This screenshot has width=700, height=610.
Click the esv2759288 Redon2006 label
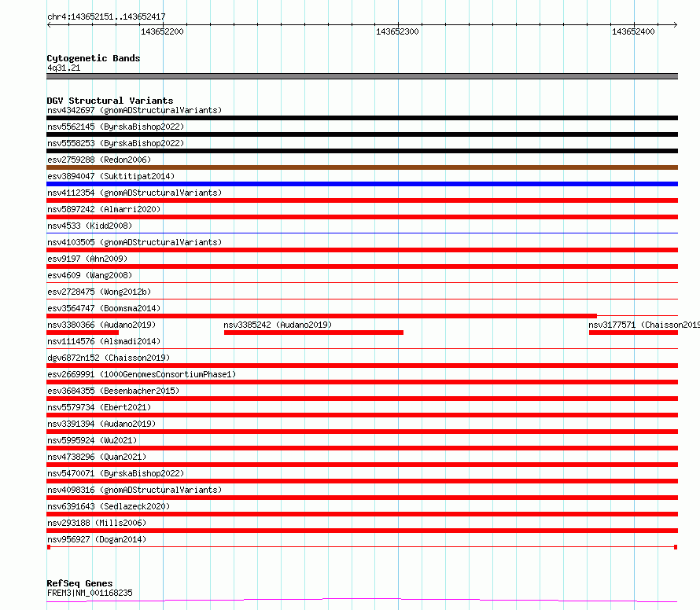point(99,160)
